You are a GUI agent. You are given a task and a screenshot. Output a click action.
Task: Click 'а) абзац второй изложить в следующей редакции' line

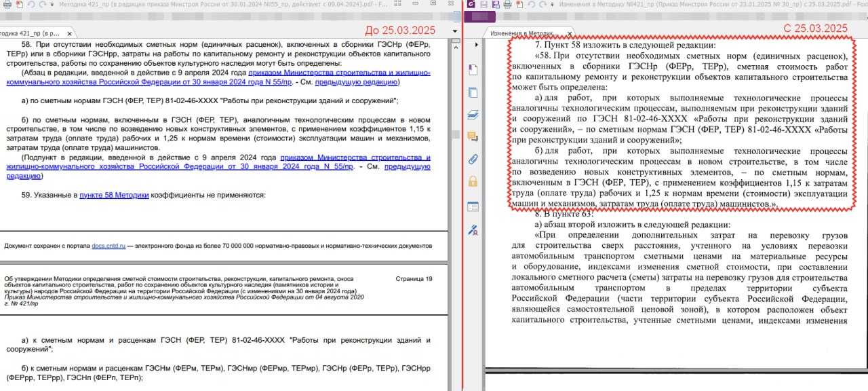pos(632,225)
